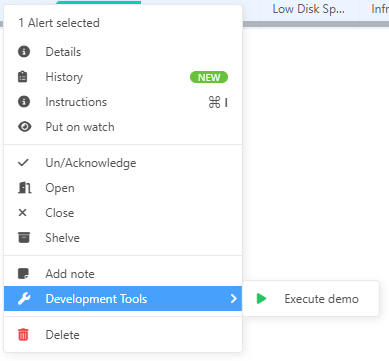This screenshot has width=389, height=361.
Task: Select Put on watch
Action: point(123,127)
